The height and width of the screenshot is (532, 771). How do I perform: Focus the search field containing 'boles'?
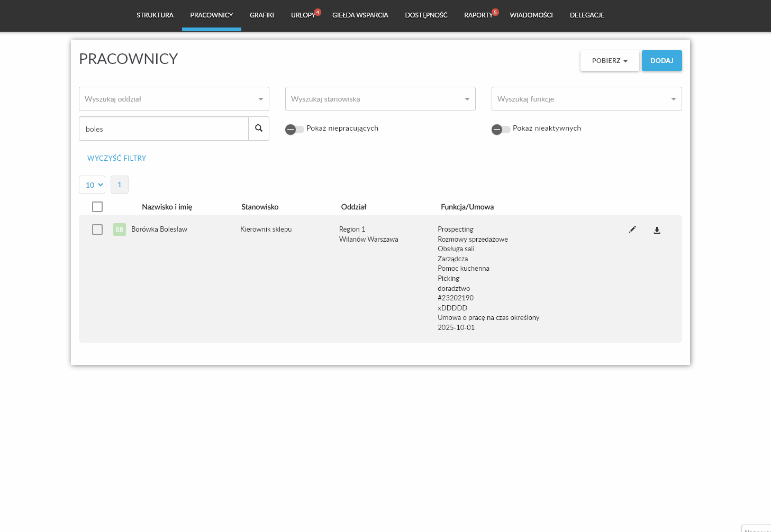(x=164, y=129)
